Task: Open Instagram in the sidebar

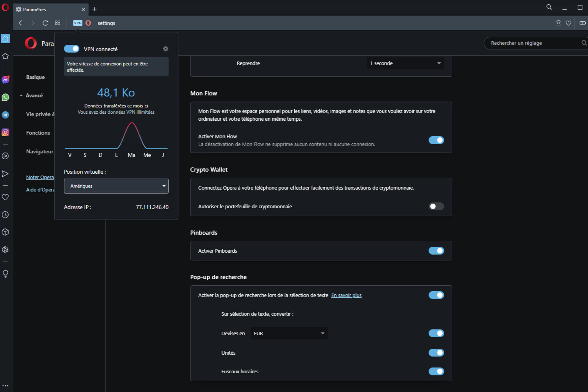Action: click(x=6, y=132)
